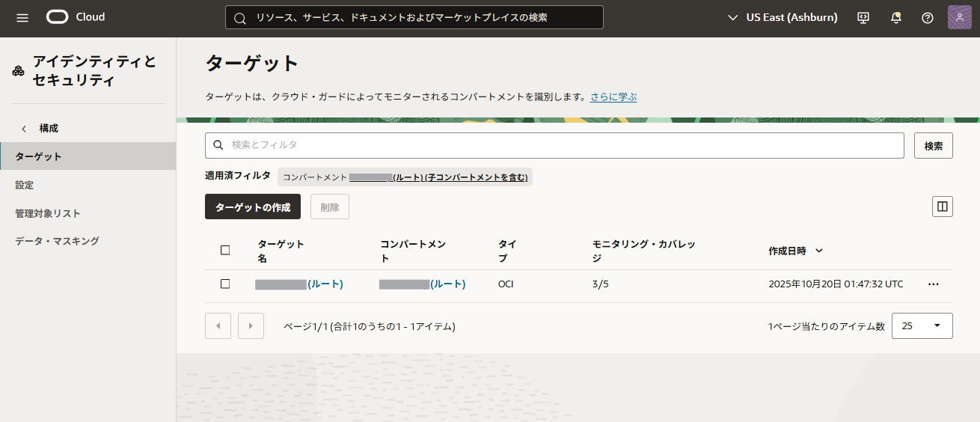Go to the next page arrow
The height and width of the screenshot is (422, 980).
[251, 326]
